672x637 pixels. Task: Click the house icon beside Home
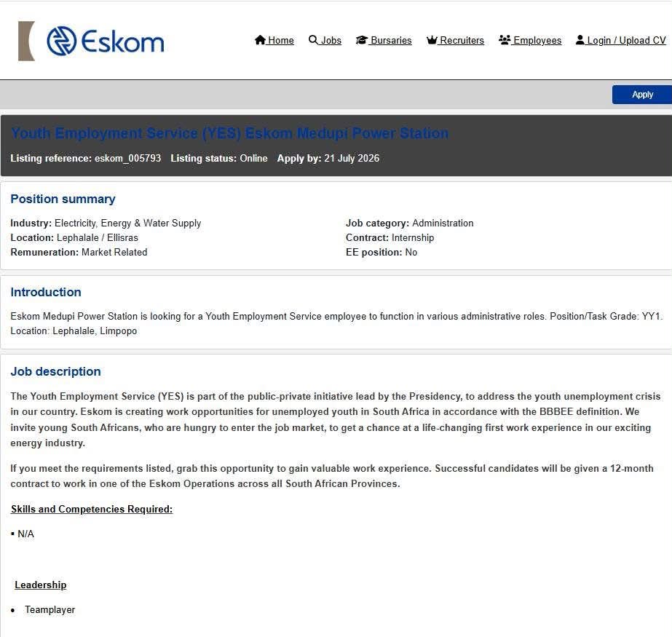260,40
